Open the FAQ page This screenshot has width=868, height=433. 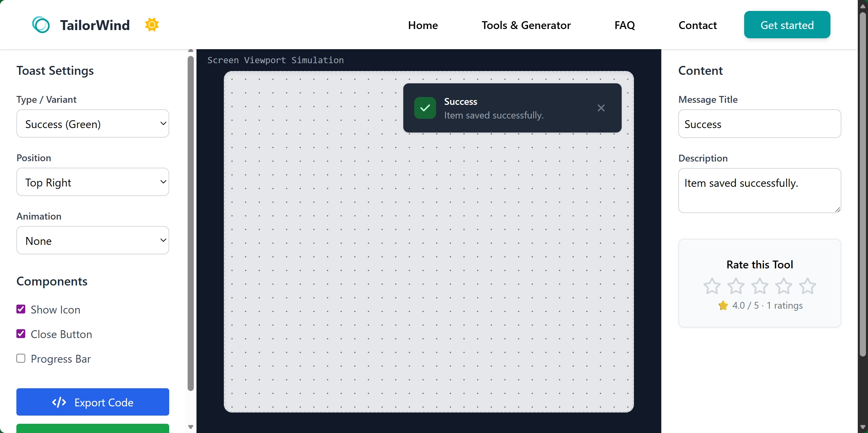click(624, 25)
